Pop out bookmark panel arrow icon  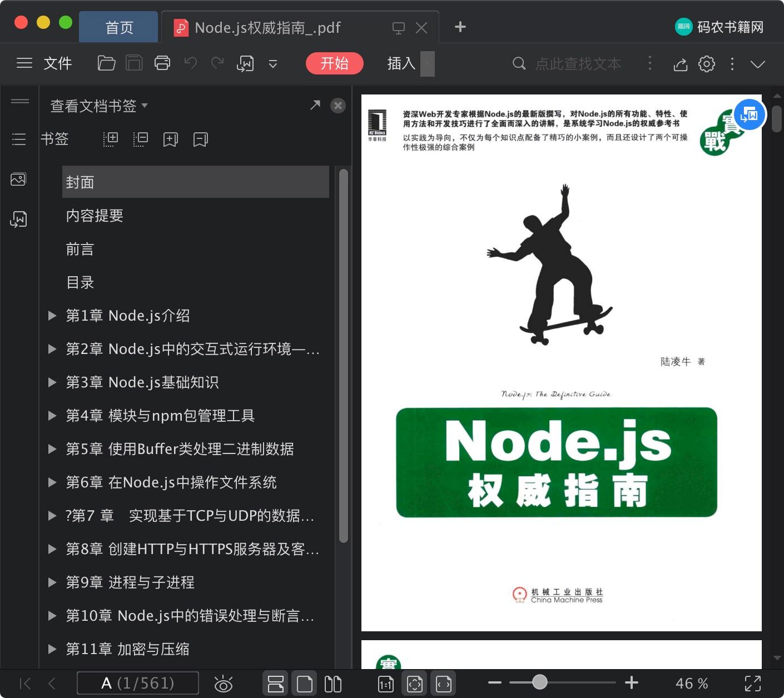click(x=315, y=104)
